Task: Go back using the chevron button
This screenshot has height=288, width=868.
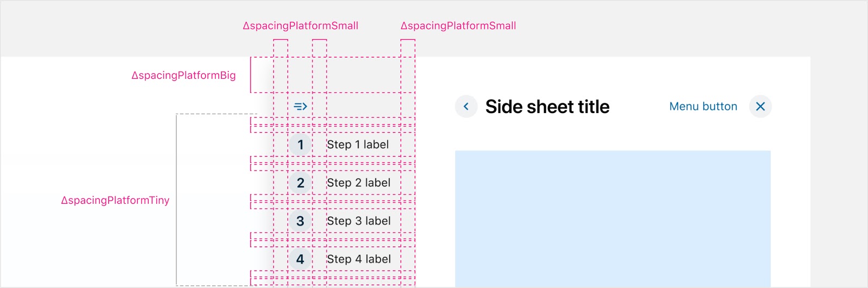Action: pyautogui.click(x=466, y=107)
